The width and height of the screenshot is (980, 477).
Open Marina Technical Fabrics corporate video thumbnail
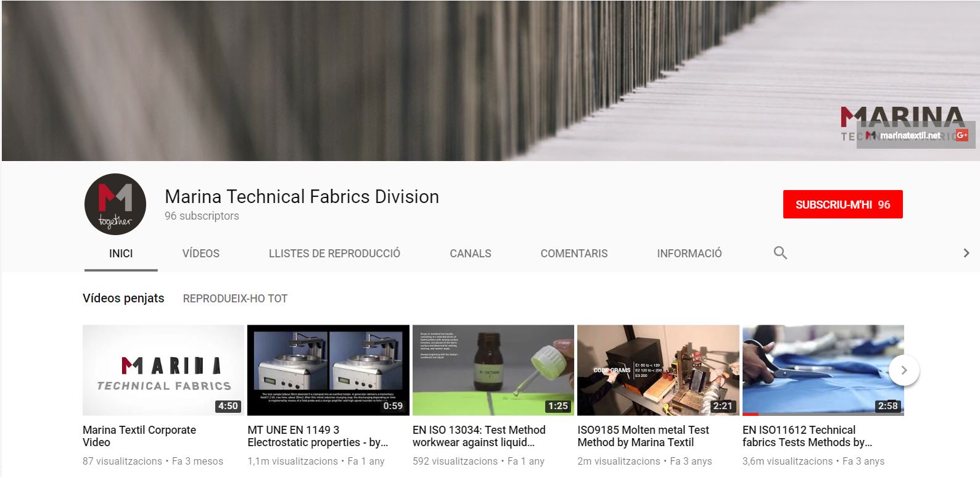[x=163, y=370]
